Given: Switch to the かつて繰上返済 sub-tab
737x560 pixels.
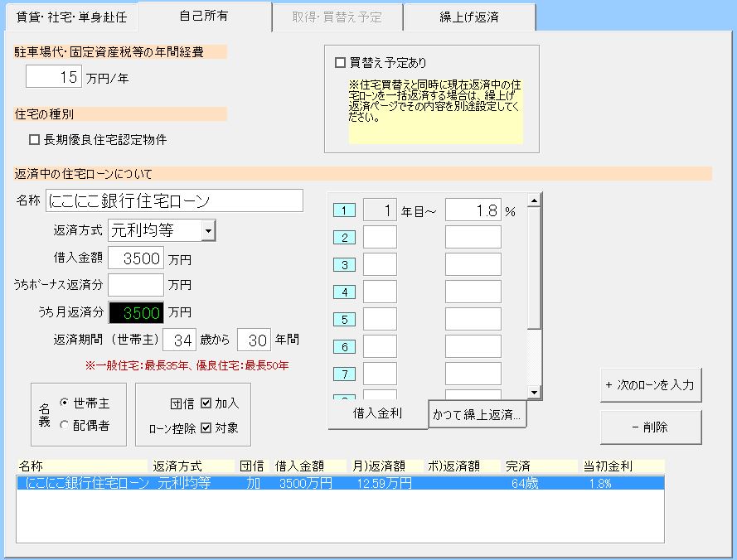Looking at the screenshot, I should [x=477, y=416].
